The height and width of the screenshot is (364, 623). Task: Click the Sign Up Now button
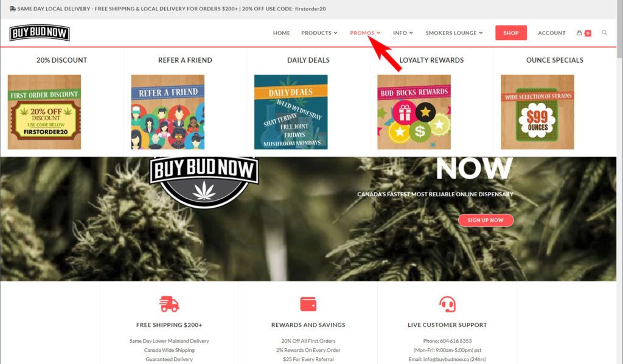[486, 220]
